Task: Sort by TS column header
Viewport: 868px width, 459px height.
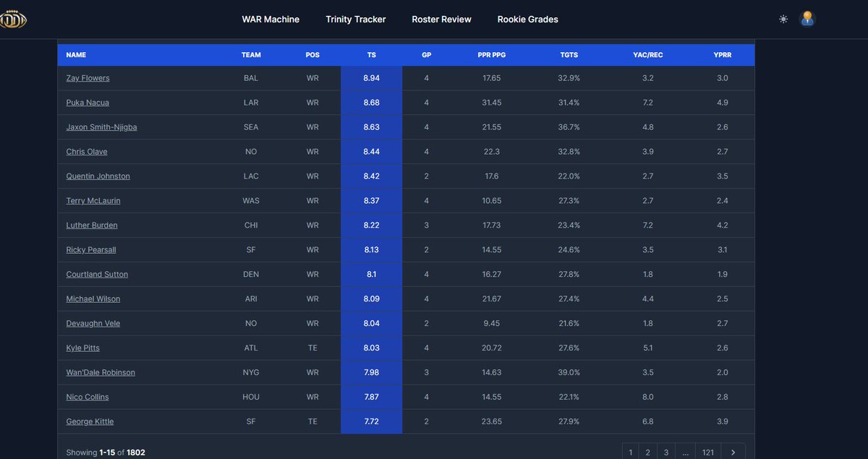Action: (371, 55)
